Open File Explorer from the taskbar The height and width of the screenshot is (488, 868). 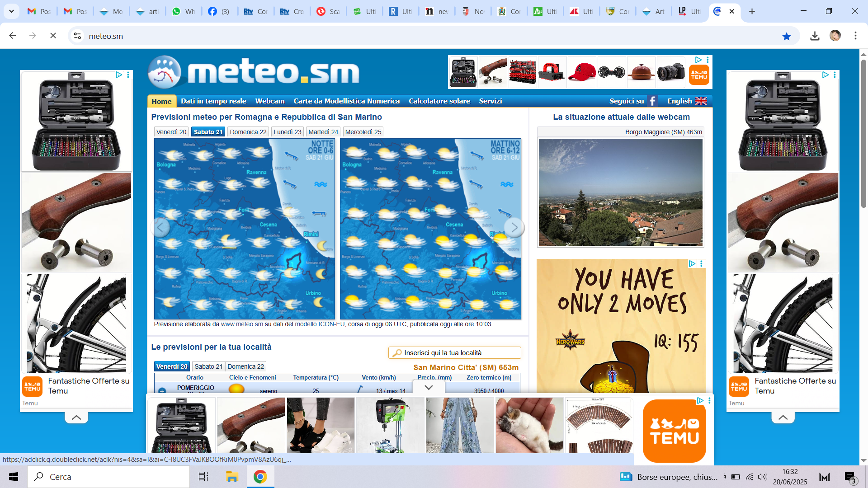[232, 477]
